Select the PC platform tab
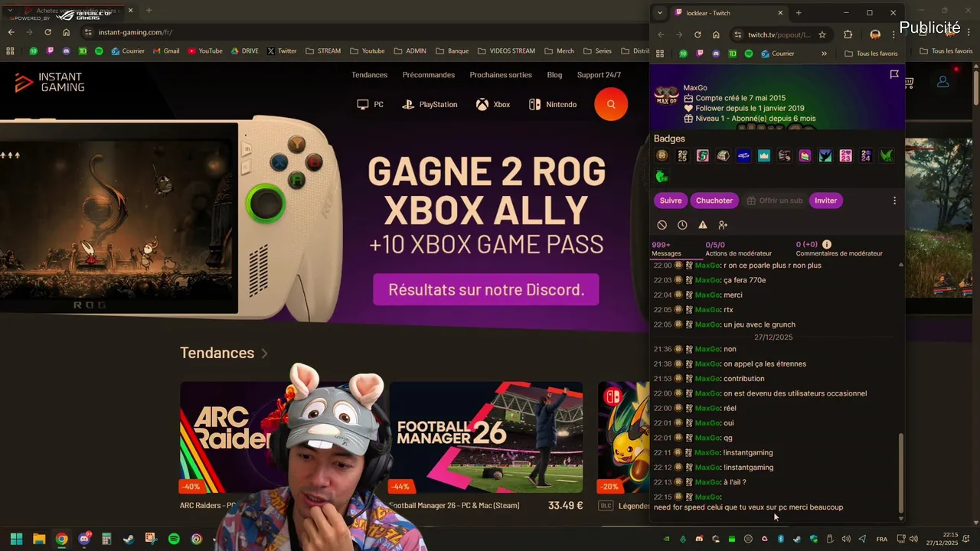 (x=370, y=104)
